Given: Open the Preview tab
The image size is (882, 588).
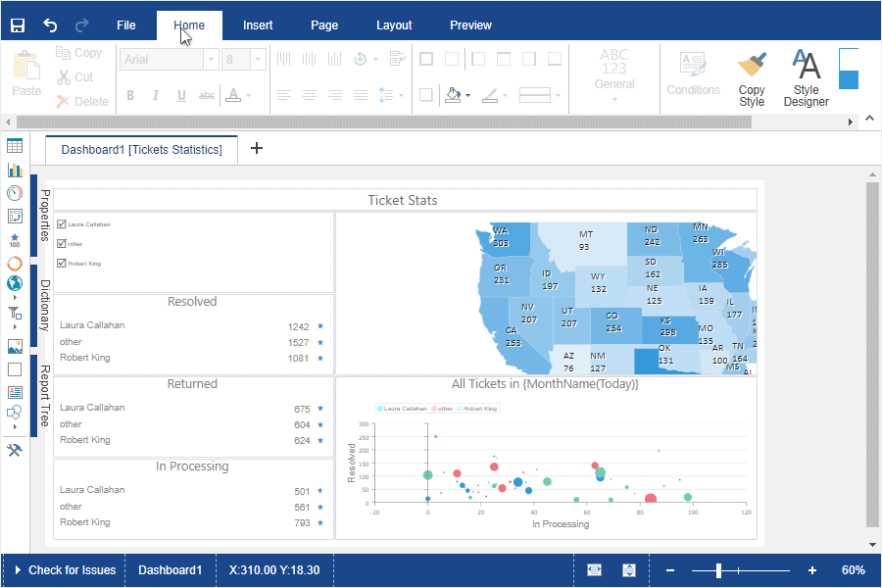Looking at the screenshot, I should [470, 25].
